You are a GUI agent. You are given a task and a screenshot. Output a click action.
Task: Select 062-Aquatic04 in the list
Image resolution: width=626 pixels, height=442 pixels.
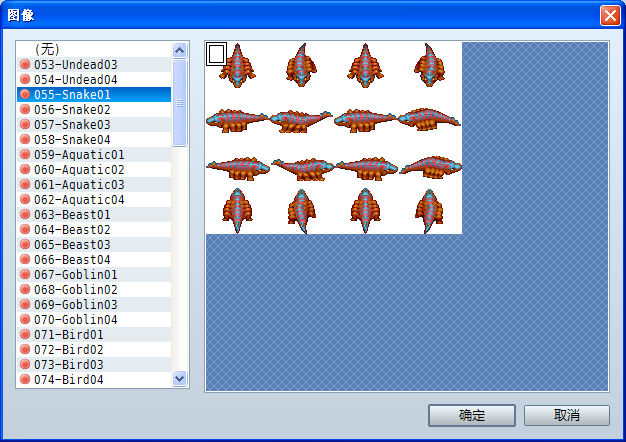(94, 200)
